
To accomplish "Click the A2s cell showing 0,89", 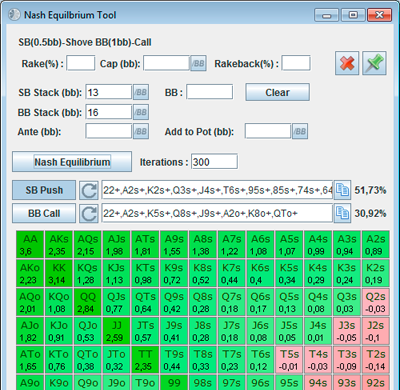I will click(376, 245).
